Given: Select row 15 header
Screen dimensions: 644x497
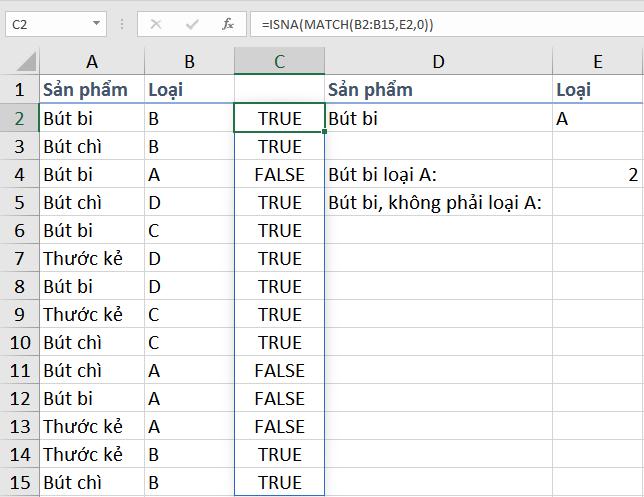Looking at the screenshot, I should 20,482.
